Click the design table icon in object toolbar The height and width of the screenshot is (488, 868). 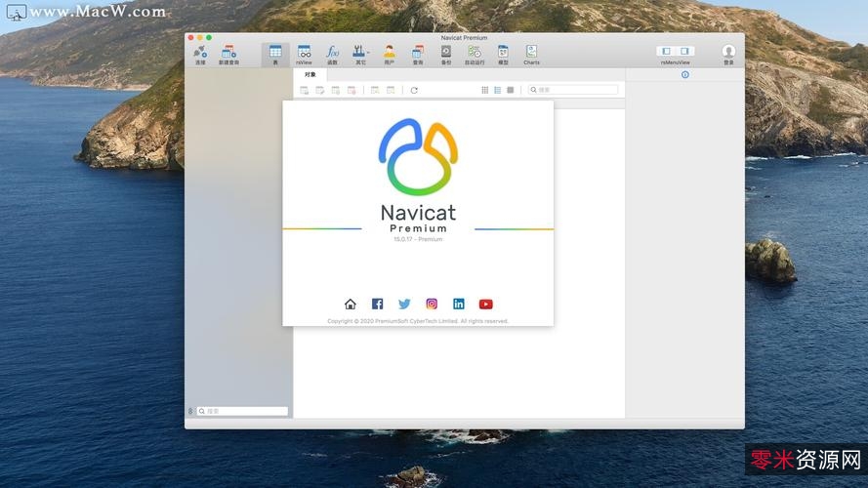point(320,90)
